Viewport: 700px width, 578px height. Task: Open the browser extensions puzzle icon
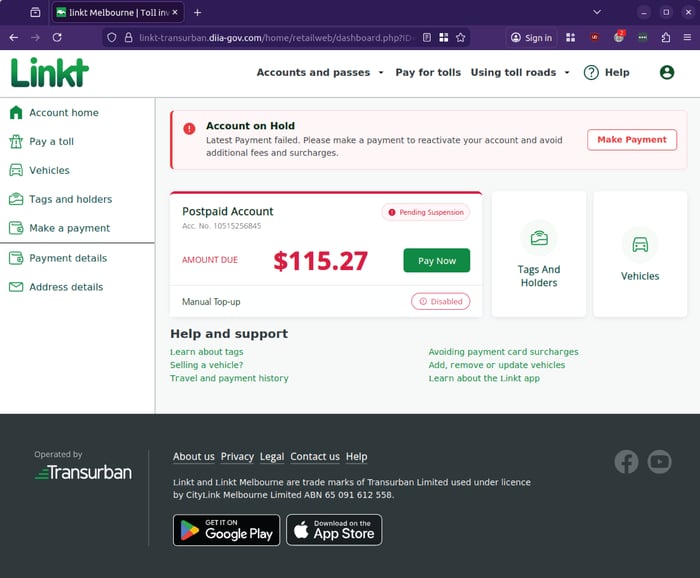666,37
